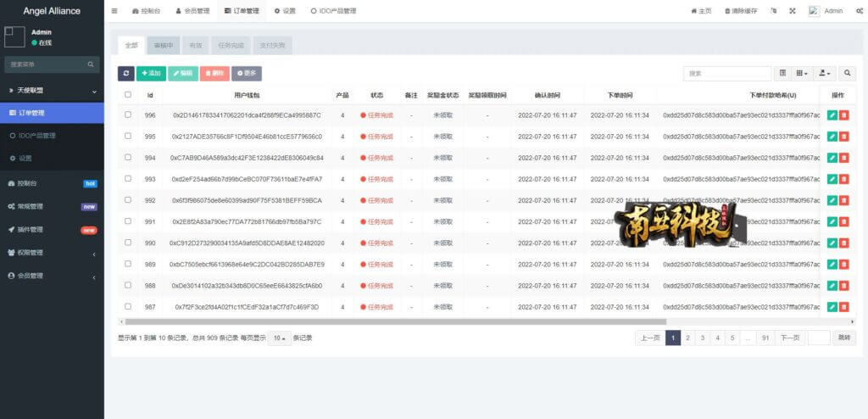868x419 pixels.
Task: Open the columns visibility dropdown
Action: coord(802,73)
